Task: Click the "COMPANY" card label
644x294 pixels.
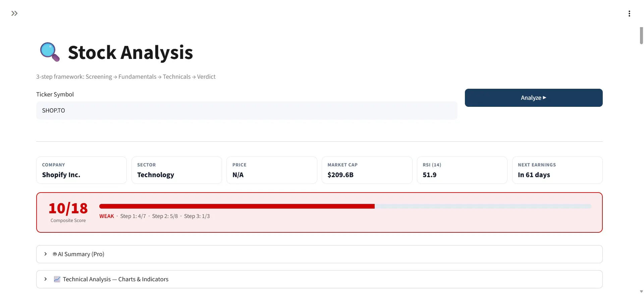Action: [x=53, y=165]
